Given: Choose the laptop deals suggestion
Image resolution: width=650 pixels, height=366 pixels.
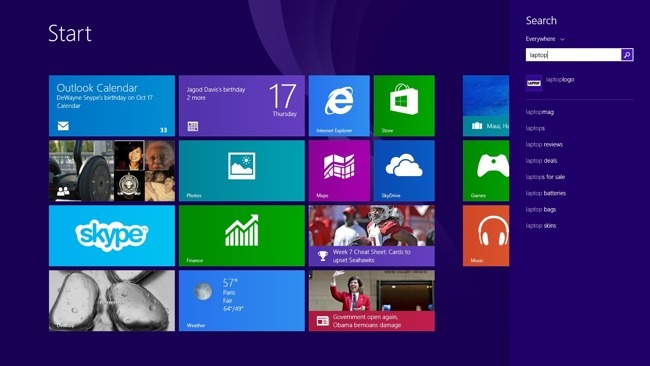Looking at the screenshot, I should pyautogui.click(x=541, y=160).
